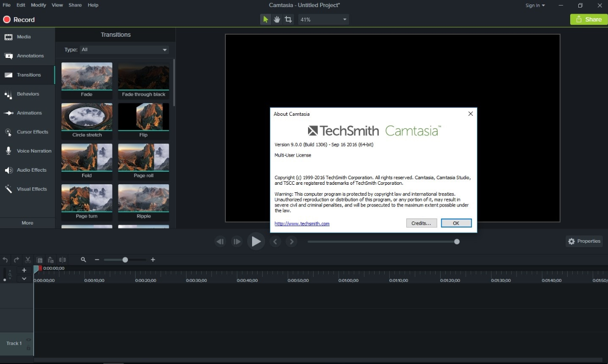The height and width of the screenshot is (364, 608).
Task: Click the Play button
Action: [x=256, y=242]
